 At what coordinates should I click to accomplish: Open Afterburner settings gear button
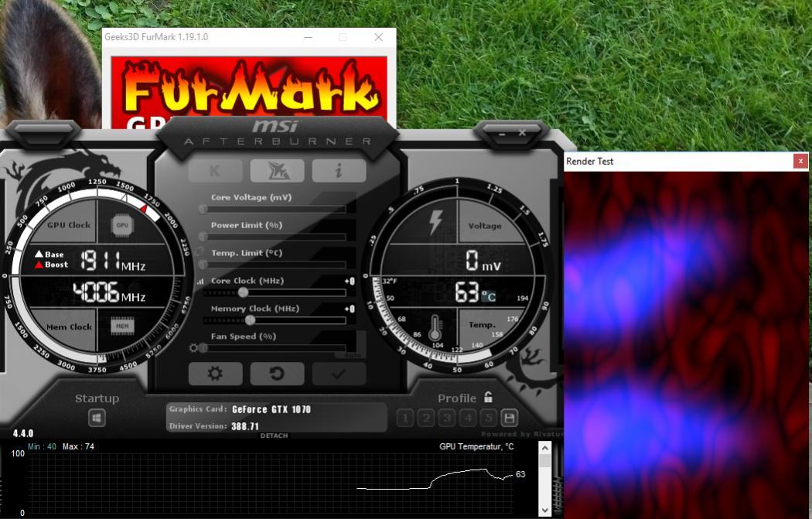pyautogui.click(x=216, y=374)
